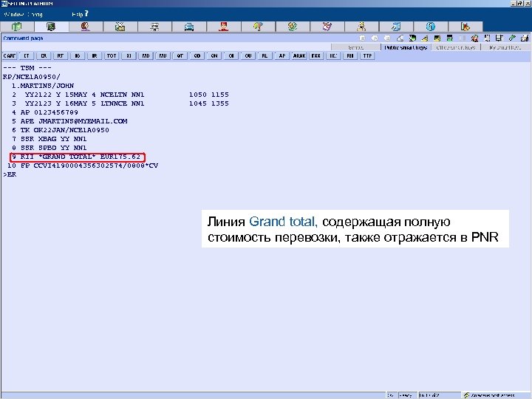Click the MD smart key button

tap(146, 56)
